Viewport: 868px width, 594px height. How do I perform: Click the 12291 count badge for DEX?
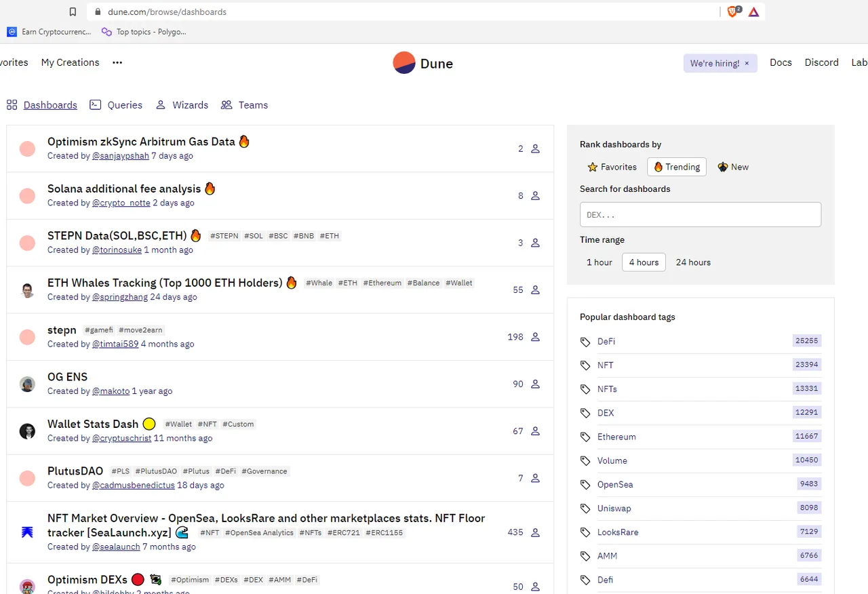806,412
